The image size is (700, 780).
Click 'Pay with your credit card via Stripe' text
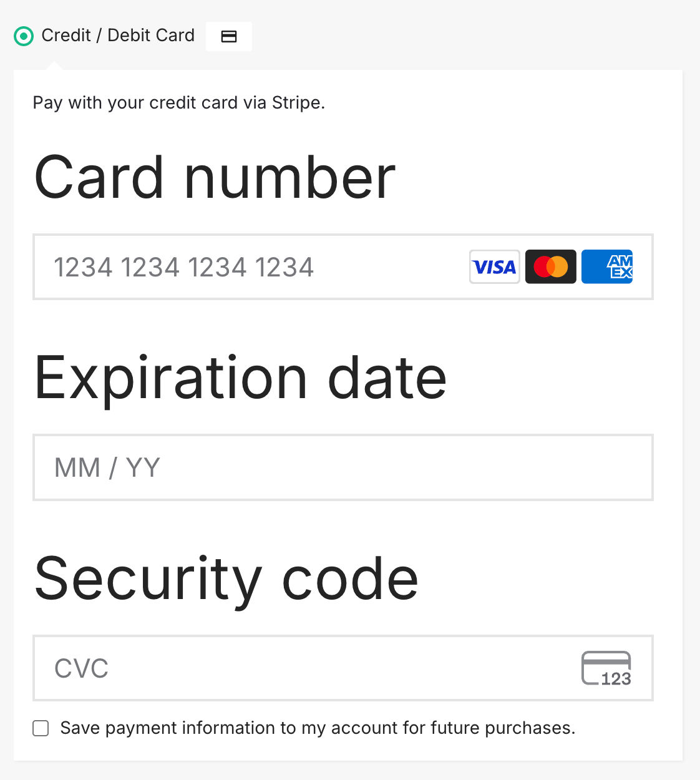point(178,102)
